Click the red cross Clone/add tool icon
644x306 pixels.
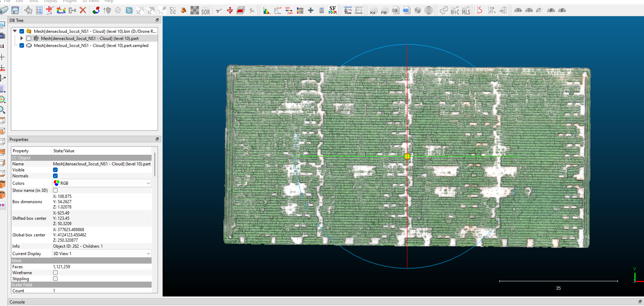(50, 10)
